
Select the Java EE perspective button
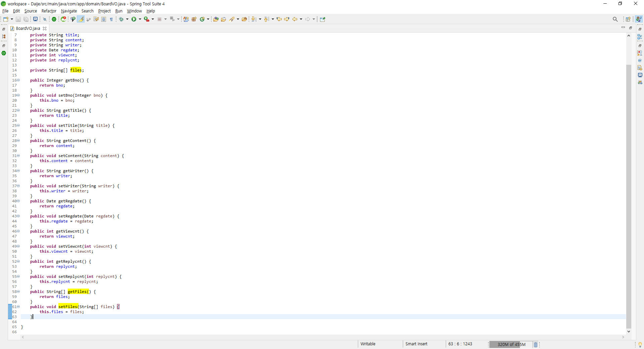[x=639, y=19]
